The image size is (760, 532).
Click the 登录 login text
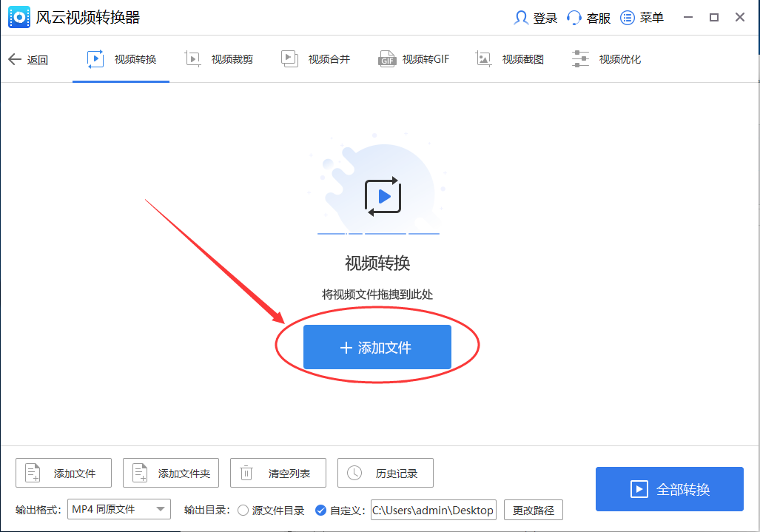545,18
